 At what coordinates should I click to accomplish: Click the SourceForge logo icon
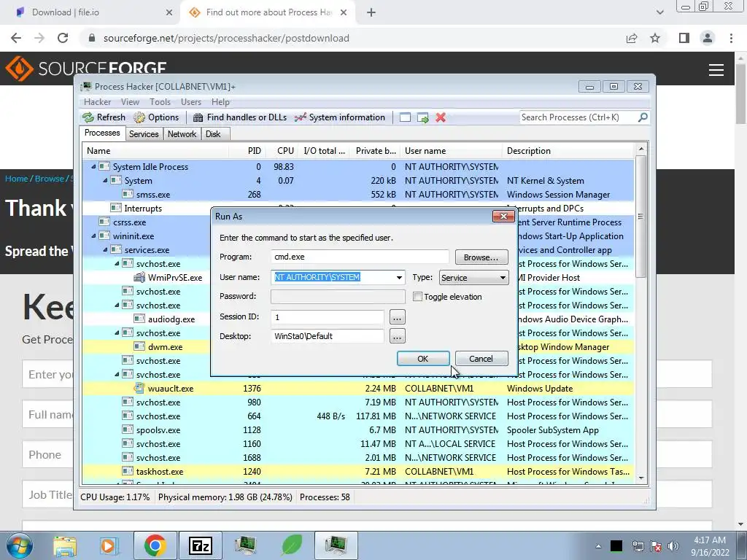19,68
